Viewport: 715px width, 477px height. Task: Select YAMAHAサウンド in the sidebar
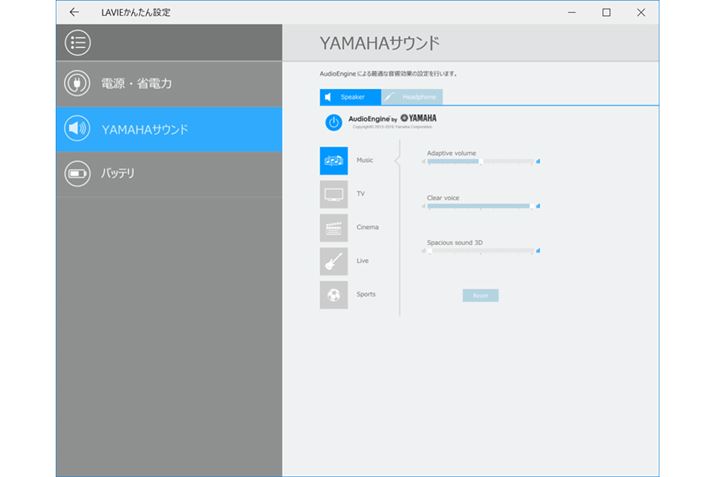[145, 129]
